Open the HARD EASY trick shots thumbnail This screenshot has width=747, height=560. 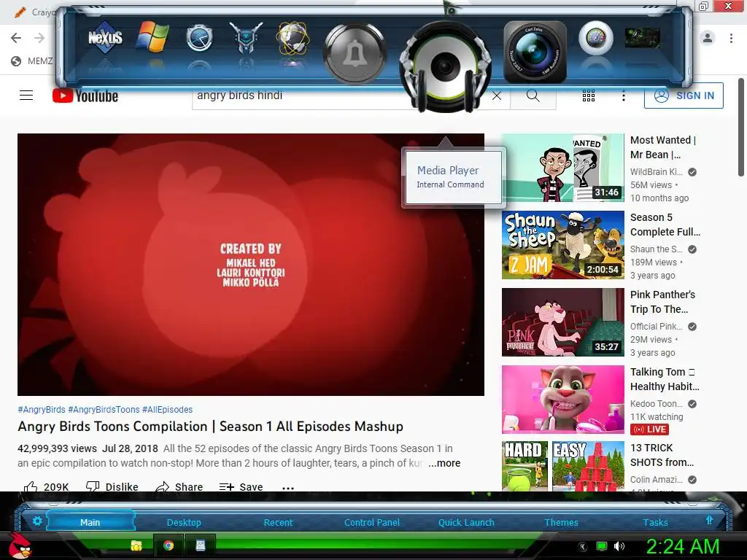point(562,466)
